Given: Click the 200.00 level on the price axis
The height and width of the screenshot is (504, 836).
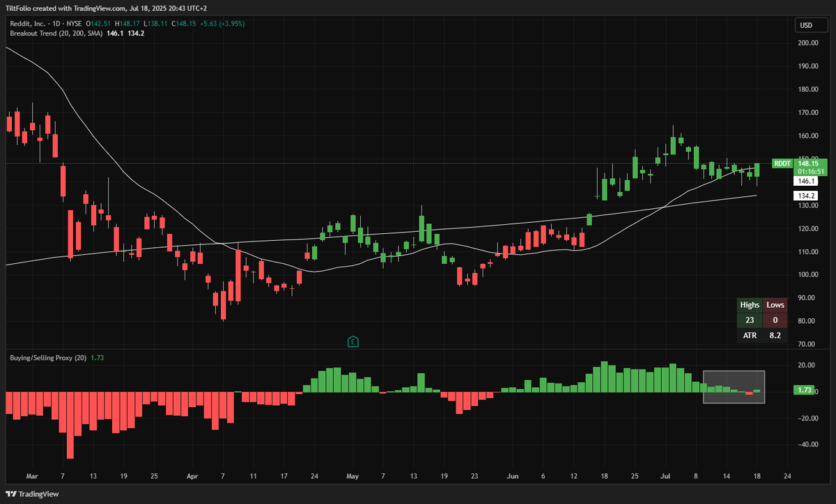Looking at the screenshot, I should [808, 43].
